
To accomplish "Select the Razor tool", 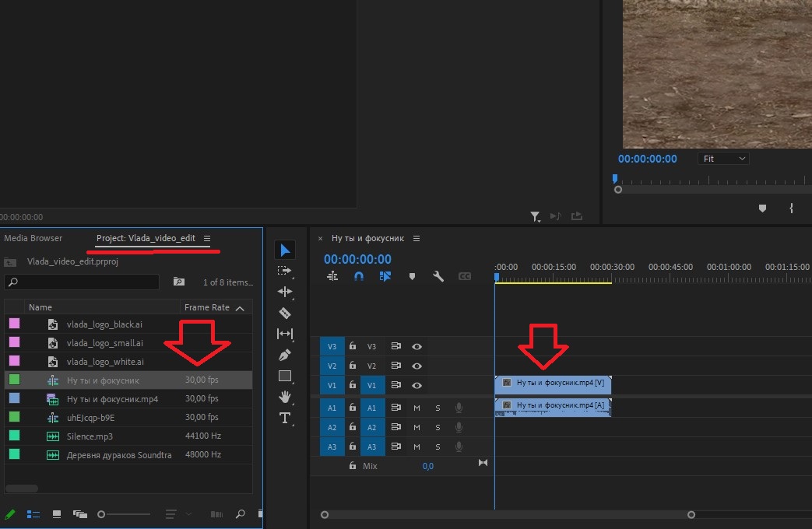I will 285,314.
